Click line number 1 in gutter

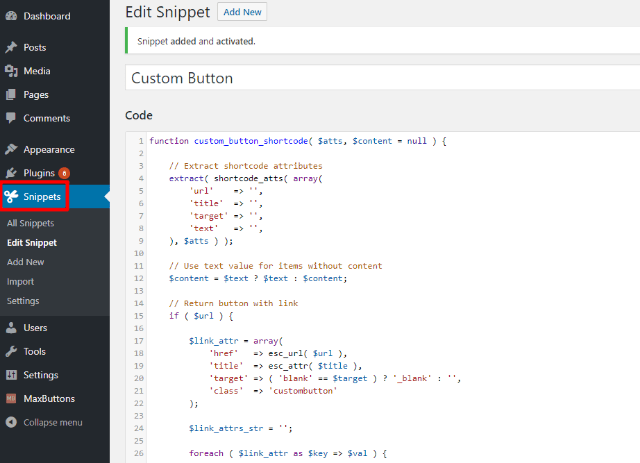tap(141, 141)
